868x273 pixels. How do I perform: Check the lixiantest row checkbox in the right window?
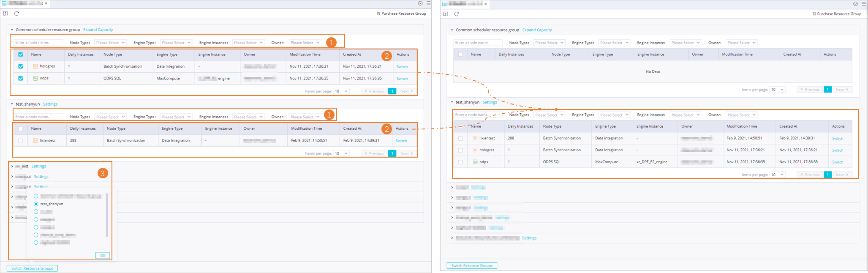pos(460,138)
